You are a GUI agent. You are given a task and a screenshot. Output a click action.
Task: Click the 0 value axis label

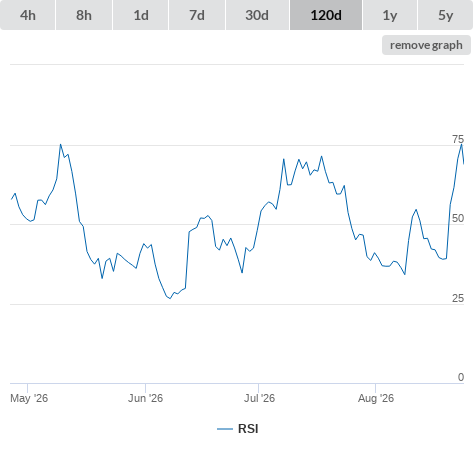tap(461, 377)
